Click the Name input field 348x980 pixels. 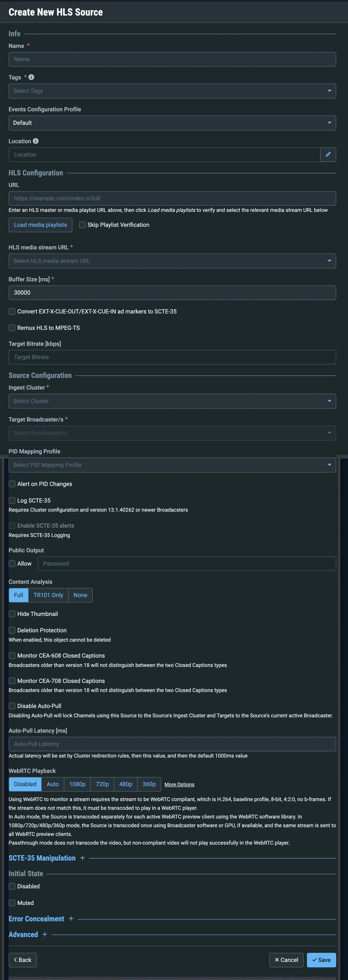172,59
